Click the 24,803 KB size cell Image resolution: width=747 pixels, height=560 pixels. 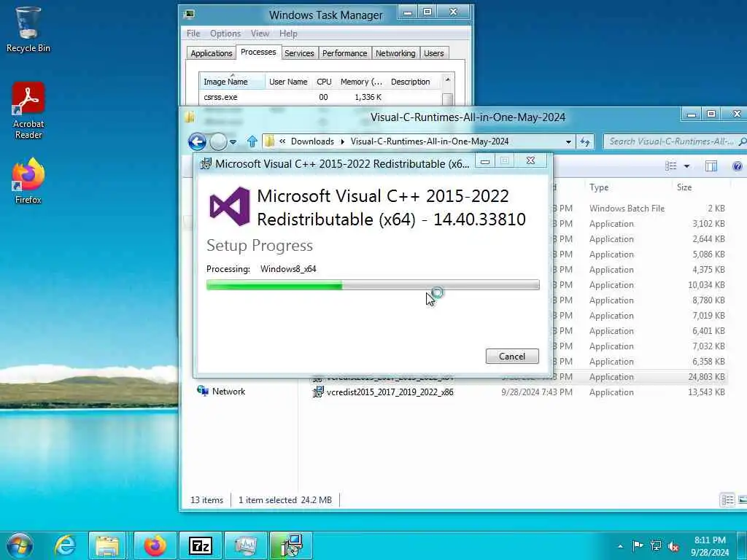(x=706, y=377)
